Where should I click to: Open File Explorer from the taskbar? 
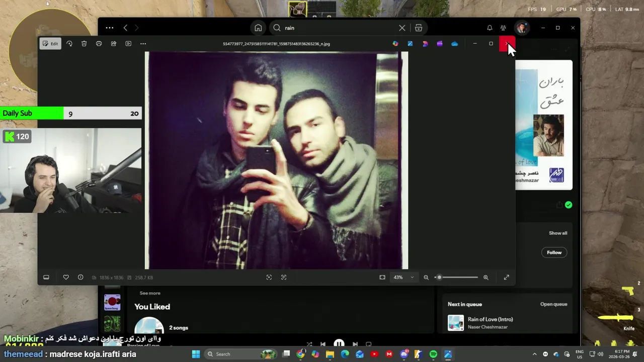[x=330, y=354]
